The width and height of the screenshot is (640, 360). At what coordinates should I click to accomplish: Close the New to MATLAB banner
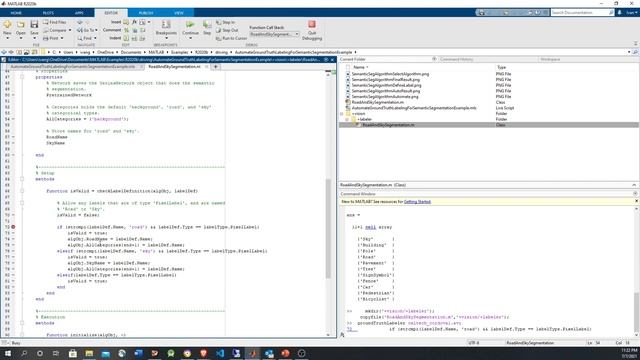[636, 201]
